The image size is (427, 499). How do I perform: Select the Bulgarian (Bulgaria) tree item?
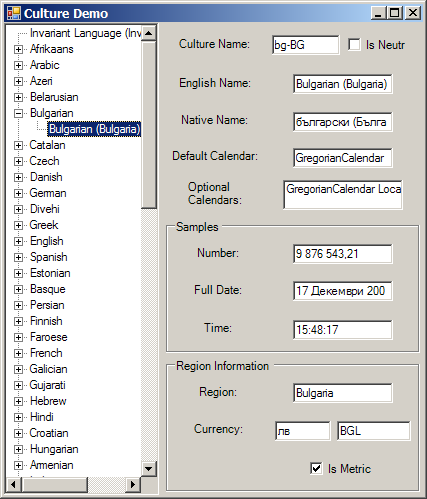tap(94, 129)
